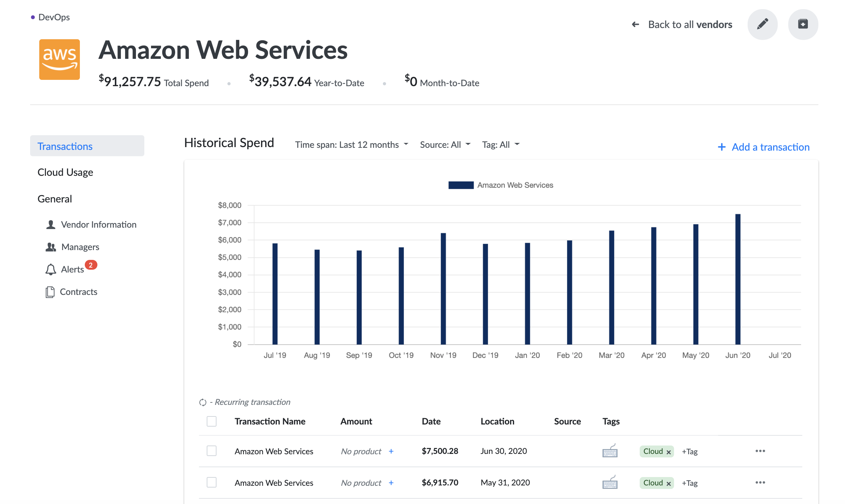This screenshot has height=504, width=845.
Task: Click the Location column header
Action: (x=497, y=421)
